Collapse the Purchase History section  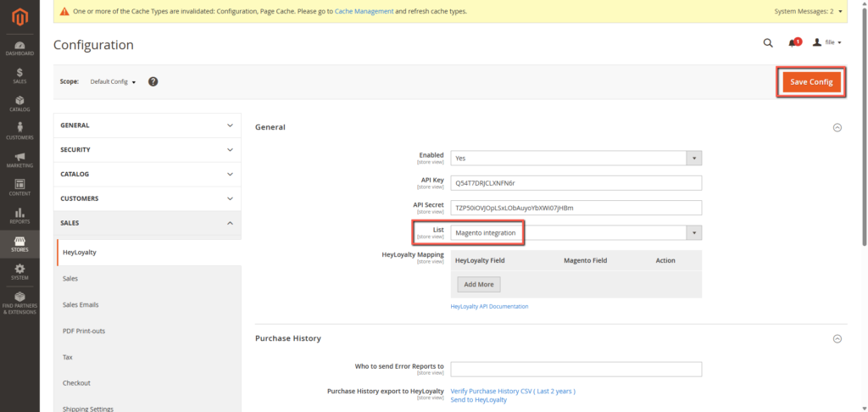837,338
